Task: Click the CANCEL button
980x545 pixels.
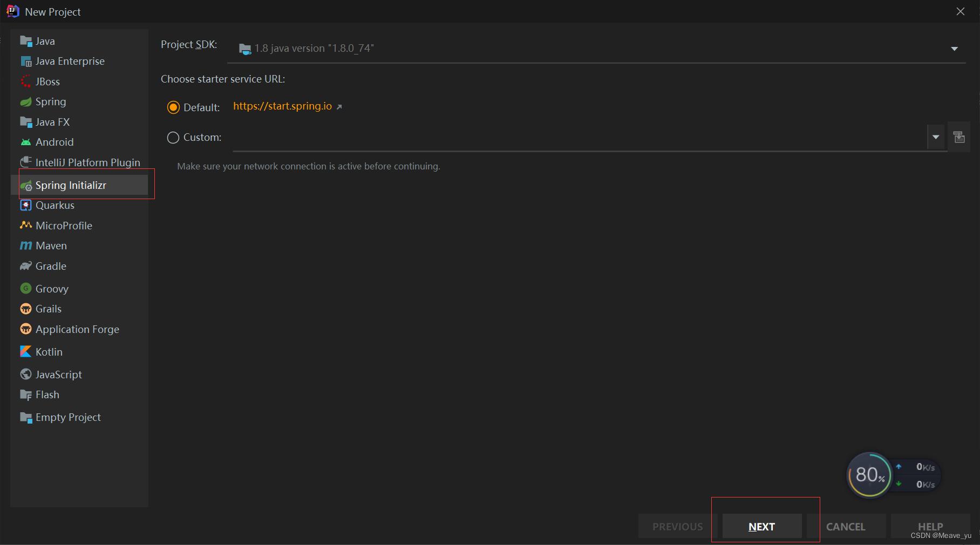Action: click(x=846, y=526)
